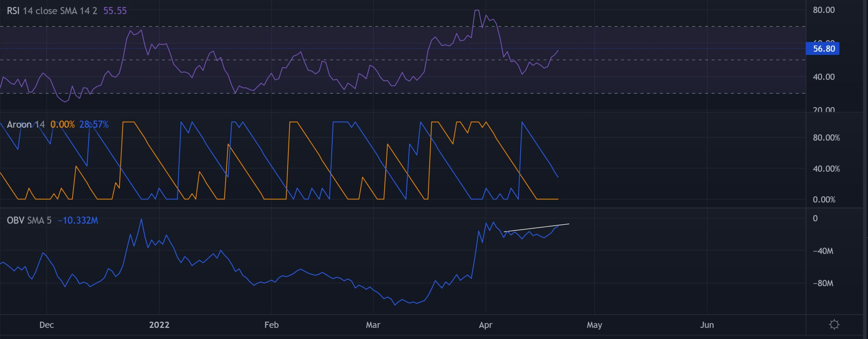Select the blue Aroon 28.57% value
Viewport: 868px width, 339px height.
click(x=94, y=125)
